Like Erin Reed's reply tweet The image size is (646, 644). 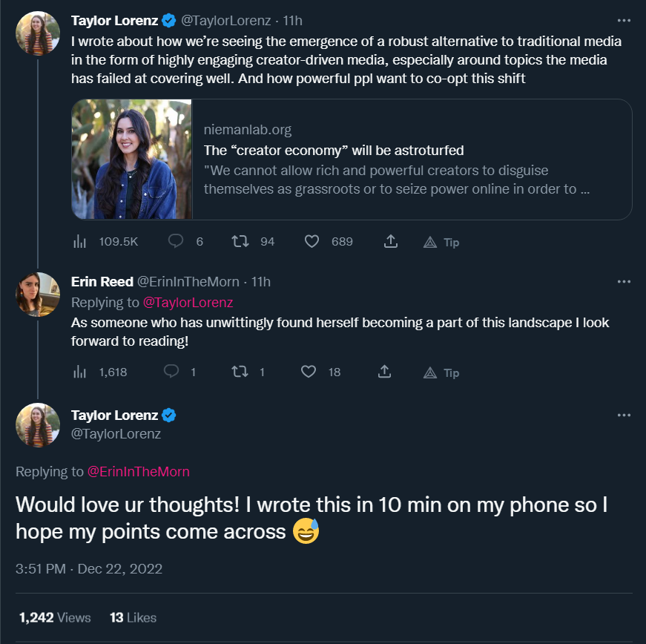(x=309, y=372)
